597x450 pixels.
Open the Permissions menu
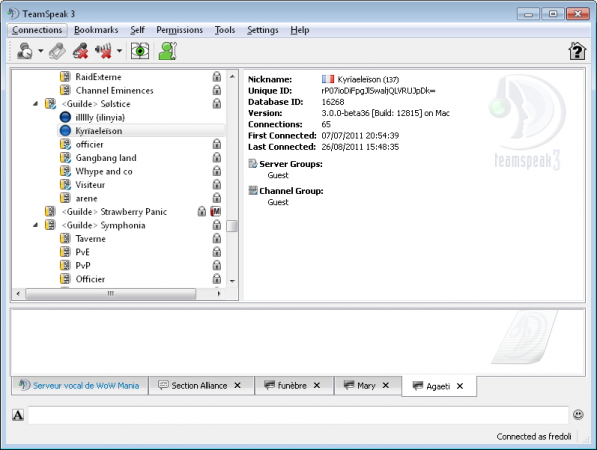coord(179,30)
